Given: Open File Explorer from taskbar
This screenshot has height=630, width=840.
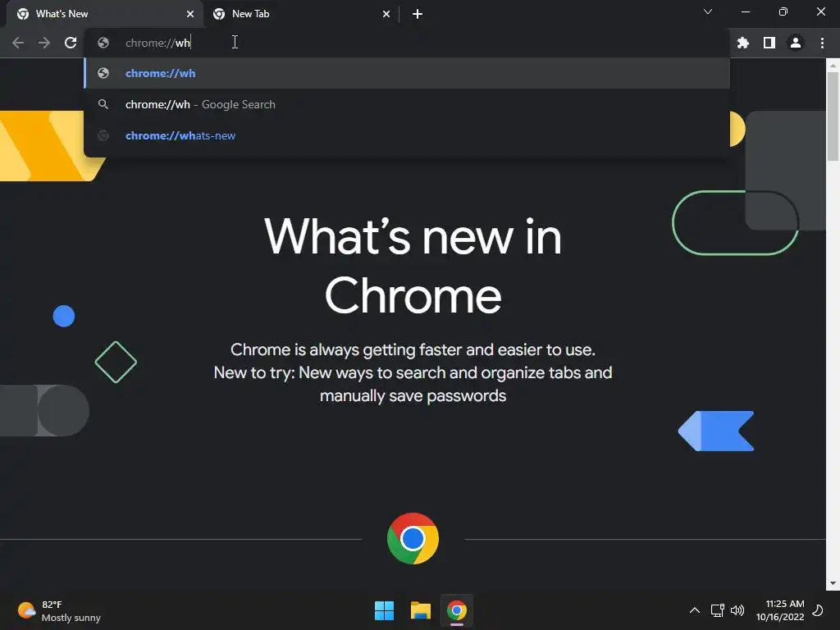Looking at the screenshot, I should (x=421, y=610).
